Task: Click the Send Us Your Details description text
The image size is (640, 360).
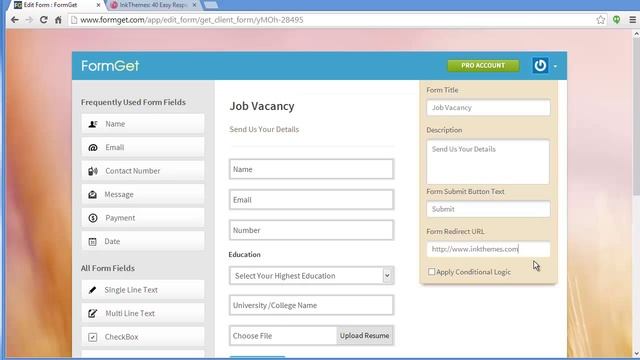Action: 264,129
